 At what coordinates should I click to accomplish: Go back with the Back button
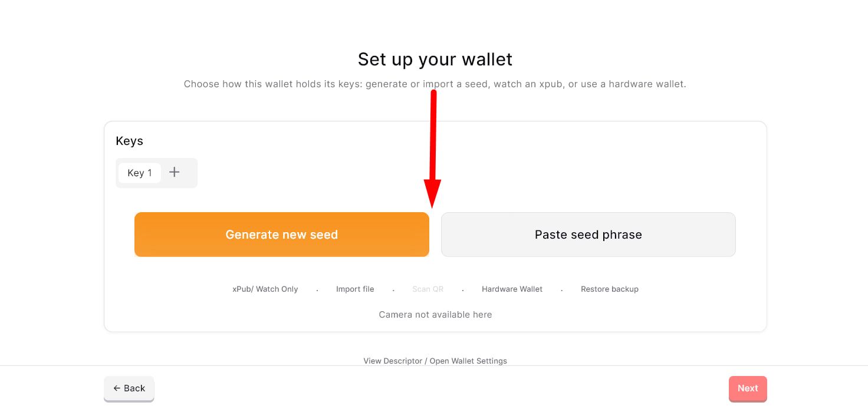(x=129, y=388)
